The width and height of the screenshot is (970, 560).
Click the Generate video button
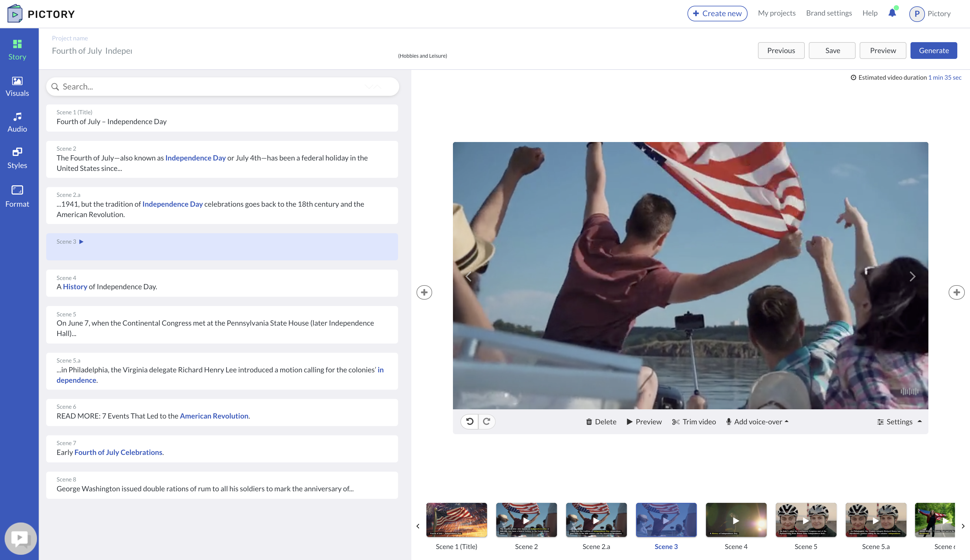(933, 51)
